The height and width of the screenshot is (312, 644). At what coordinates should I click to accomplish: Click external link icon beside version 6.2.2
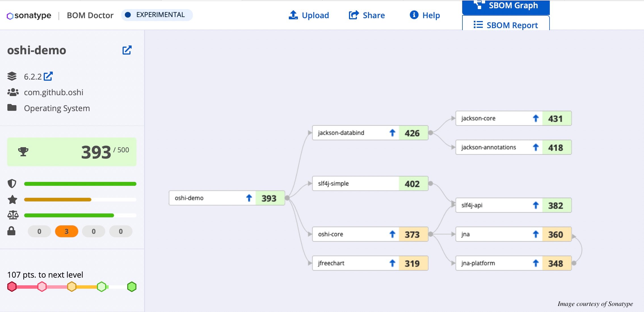[48, 76]
